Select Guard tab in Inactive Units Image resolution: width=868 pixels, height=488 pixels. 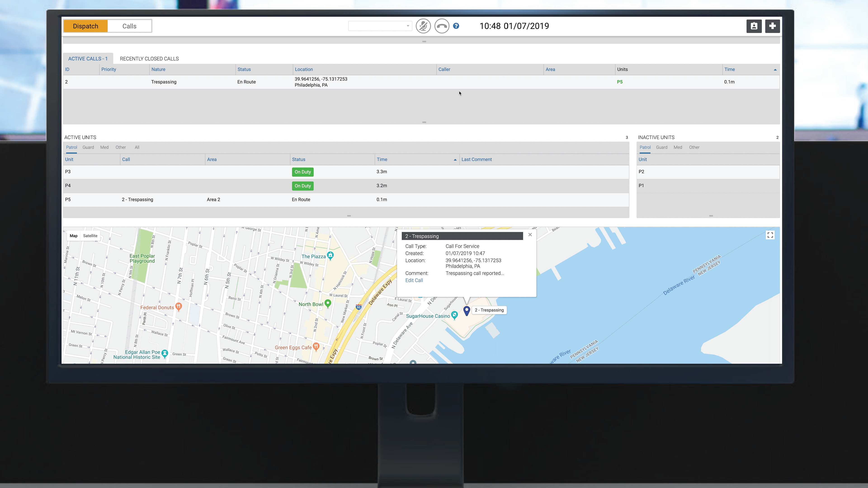coord(662,147)
